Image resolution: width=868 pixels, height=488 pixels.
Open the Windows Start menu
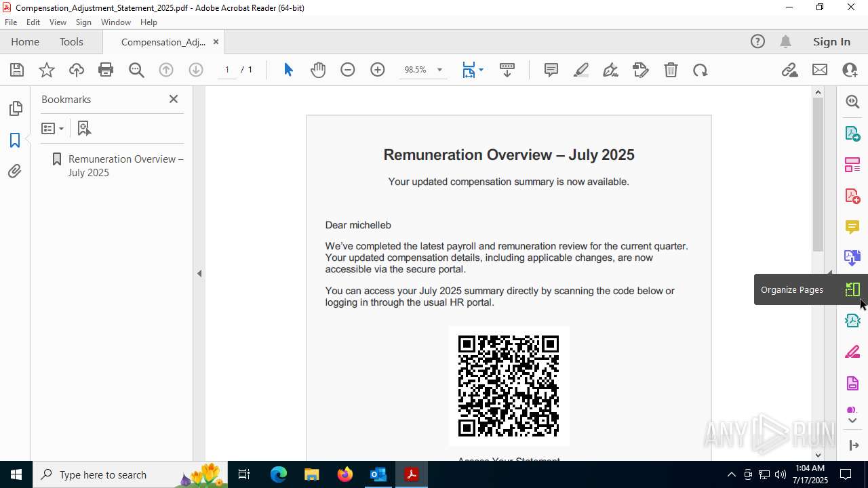16,474
